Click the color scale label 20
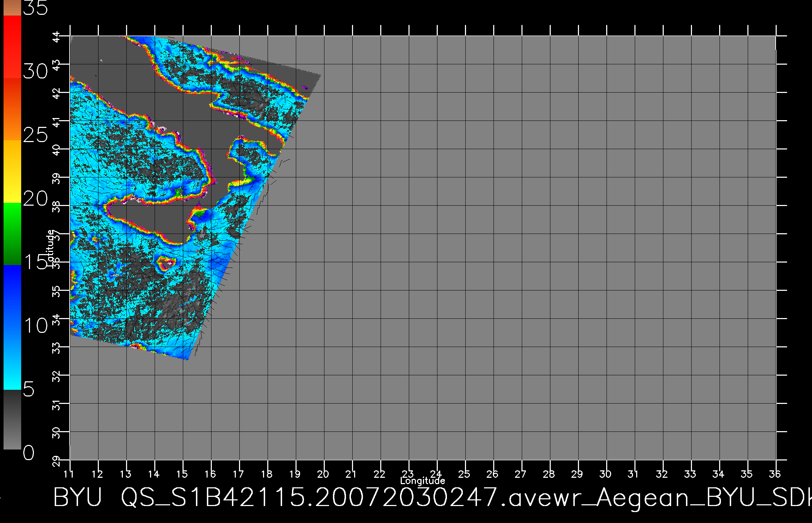The width and height of the screenshot is (812, 523). pos(35,199)
